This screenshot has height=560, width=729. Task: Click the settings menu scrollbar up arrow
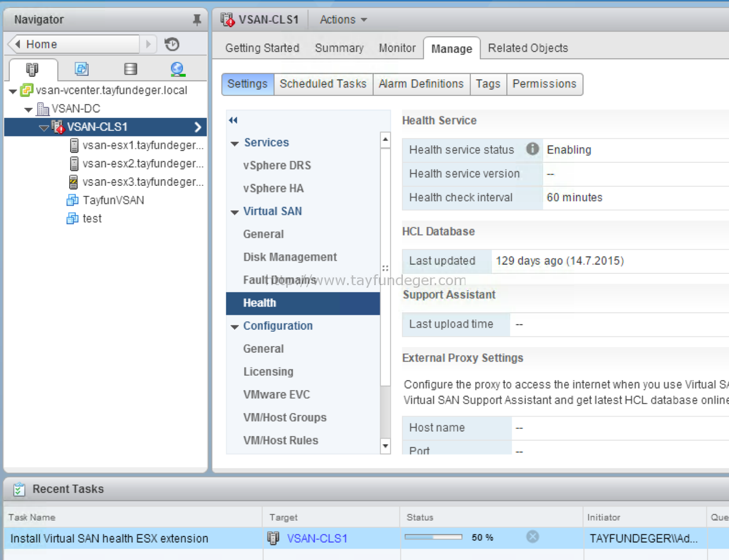pos(385,139)
